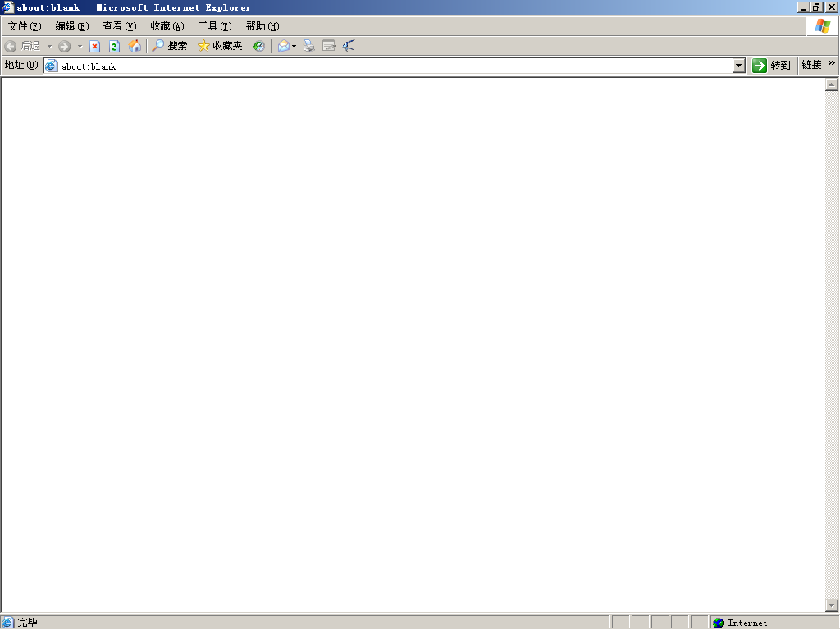Close the Internet Explorer window
This screenshot has width=840, height=630.
[x=832, y=7]
